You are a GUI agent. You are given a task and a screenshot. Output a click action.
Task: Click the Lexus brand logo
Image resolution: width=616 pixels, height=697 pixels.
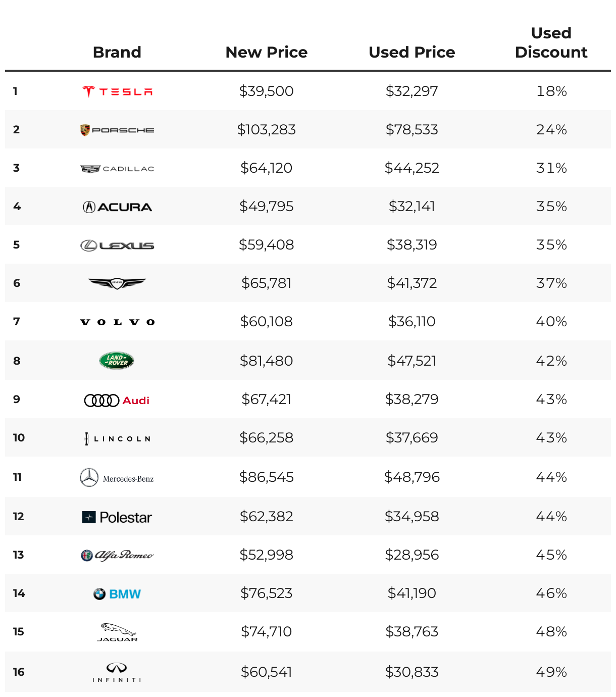tap(117, 245)
